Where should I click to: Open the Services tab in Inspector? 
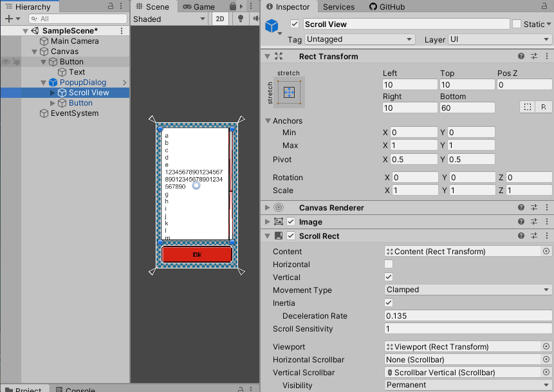tap(339, 6)
